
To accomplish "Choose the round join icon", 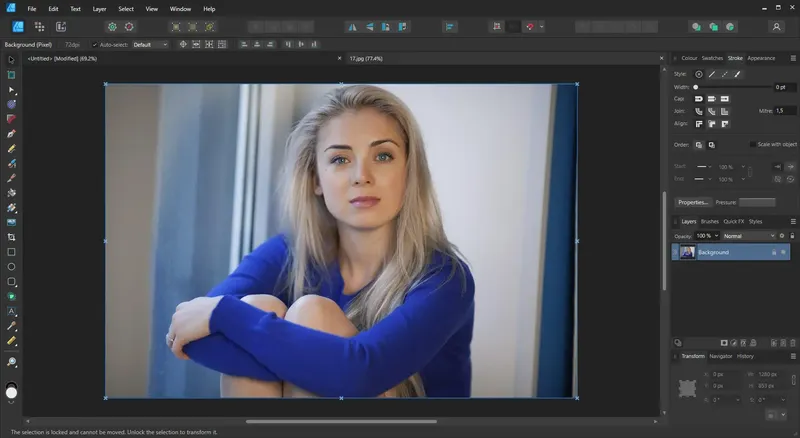I will coord(698,111).
